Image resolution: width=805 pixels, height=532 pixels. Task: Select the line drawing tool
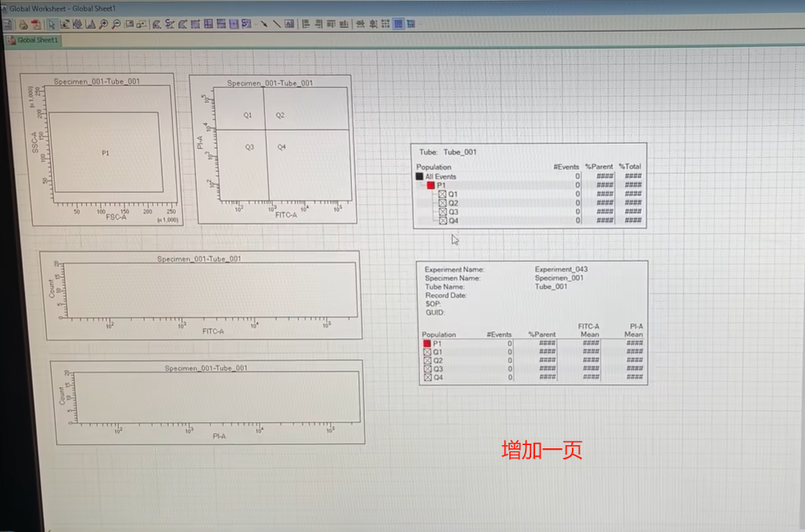[277, 24]
